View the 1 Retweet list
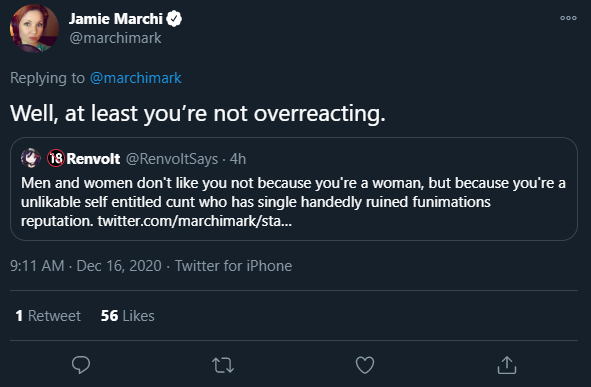This screenshot has width=591, height=387. [x=48, y=316]
